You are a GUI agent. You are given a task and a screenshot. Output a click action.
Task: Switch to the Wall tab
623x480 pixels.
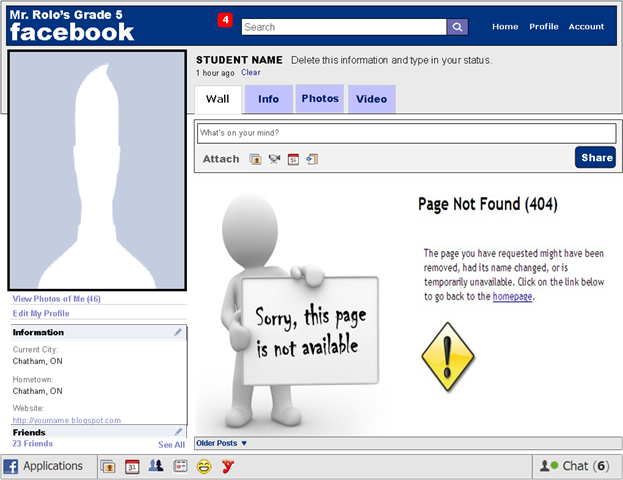pyautogui.click(x=218, y=99)
